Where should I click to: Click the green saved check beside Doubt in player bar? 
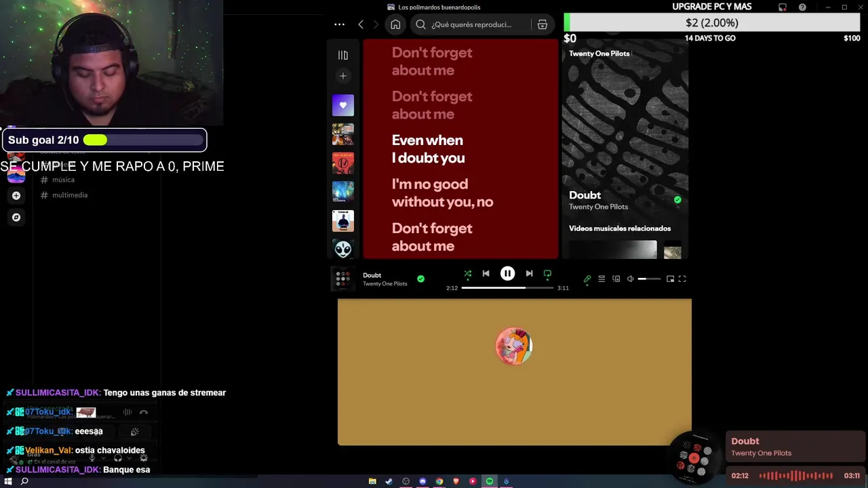coord(420,279)
